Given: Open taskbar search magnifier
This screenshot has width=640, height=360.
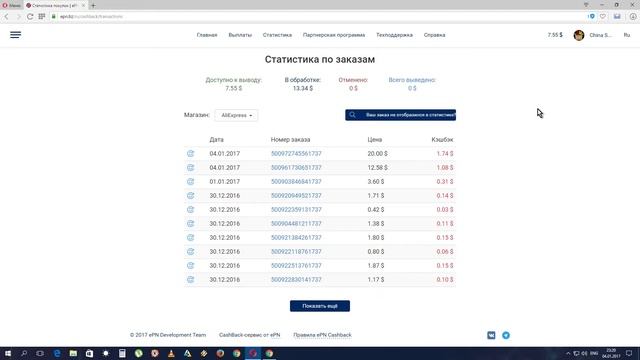Looking at the screenshot, I should (24, 353).
